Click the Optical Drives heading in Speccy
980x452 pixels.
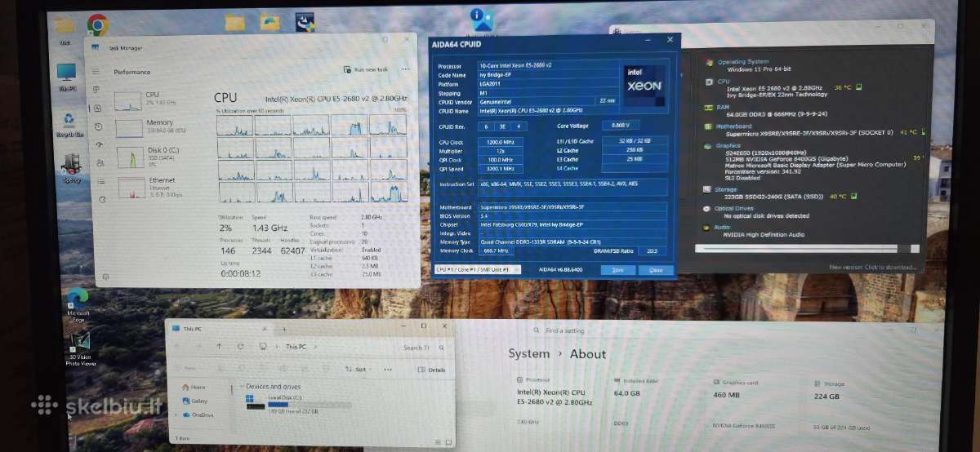click(734, 208)
